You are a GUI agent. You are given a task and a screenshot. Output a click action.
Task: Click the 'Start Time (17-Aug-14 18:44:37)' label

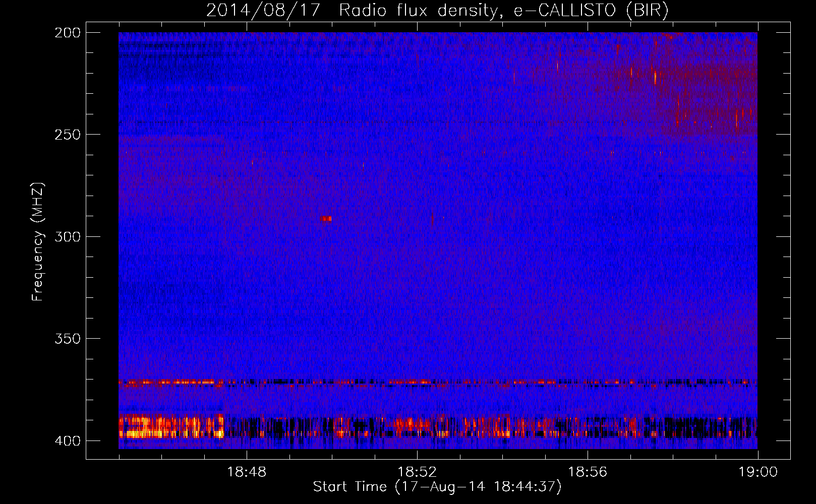[437, 487]
